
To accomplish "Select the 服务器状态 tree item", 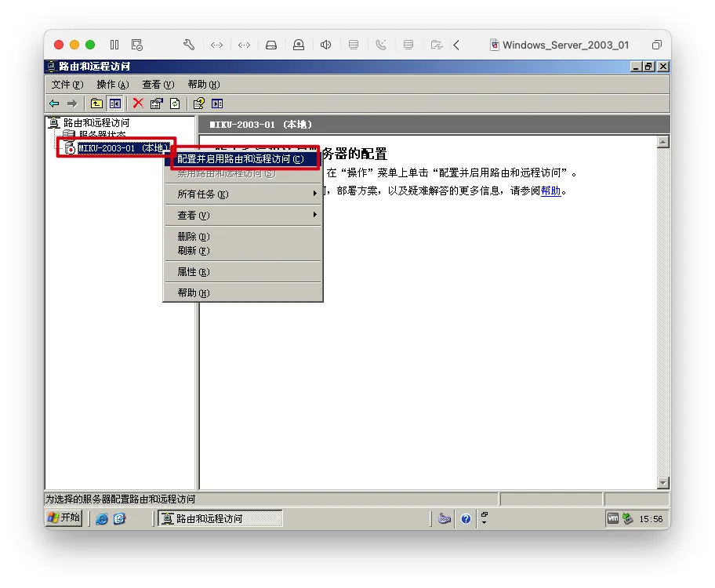I will coord(102,134).
